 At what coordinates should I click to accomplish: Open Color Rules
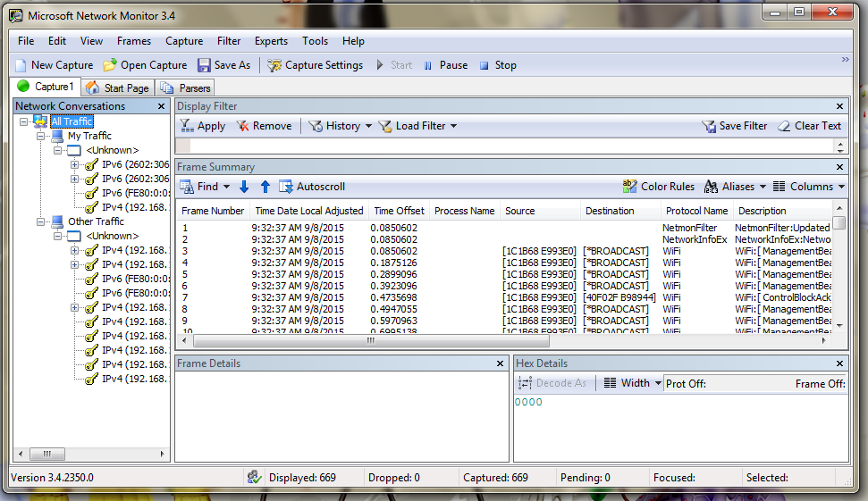click(x=659, y=187)
